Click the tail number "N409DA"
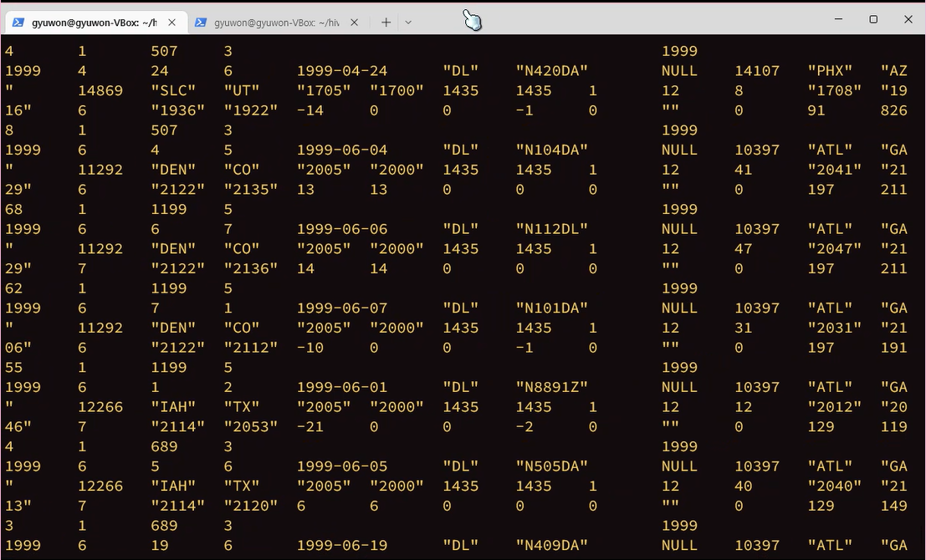The height and width of the screenshot is (560, 926). tap(551, 545)
